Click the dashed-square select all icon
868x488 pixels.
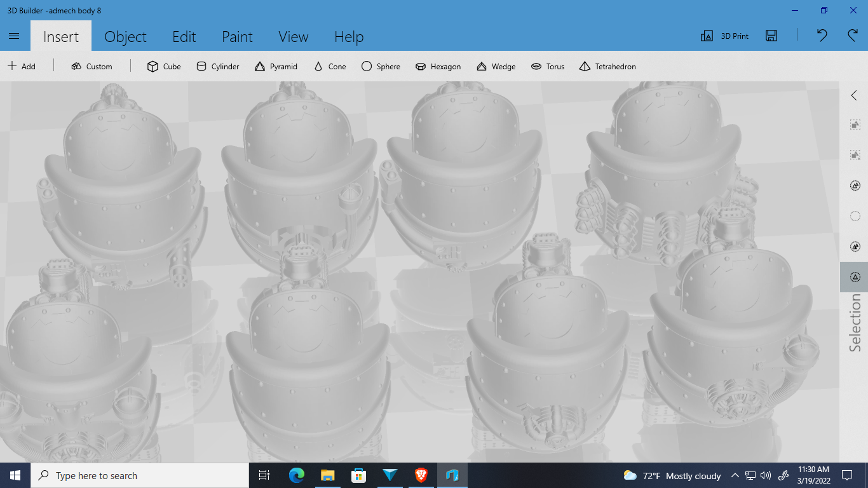tap(855, 125)
